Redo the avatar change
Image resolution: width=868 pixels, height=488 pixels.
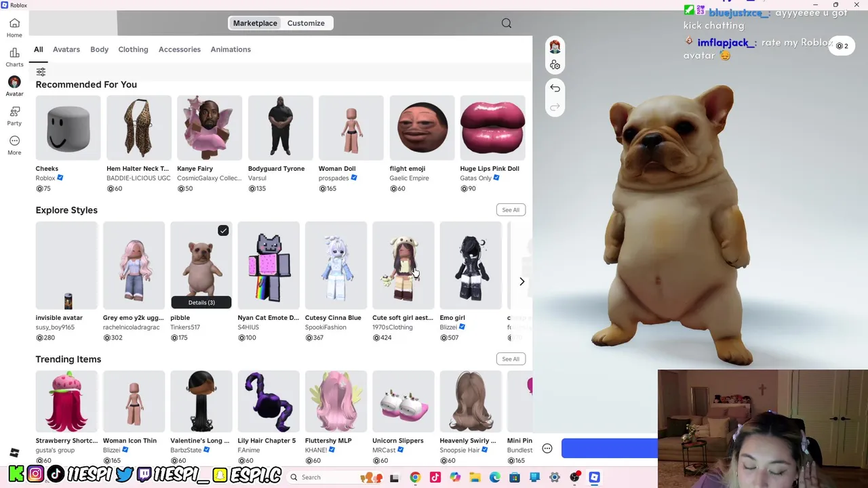coord(555,107)
